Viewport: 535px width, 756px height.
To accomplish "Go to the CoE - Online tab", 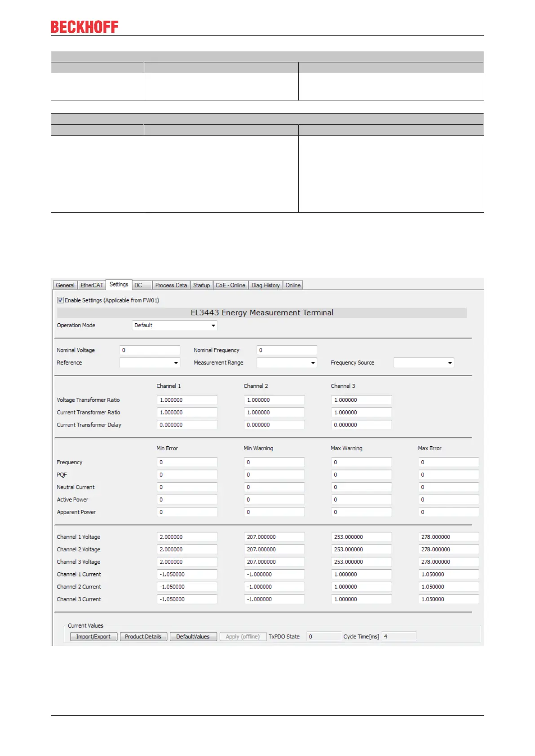I will (230, 285).
